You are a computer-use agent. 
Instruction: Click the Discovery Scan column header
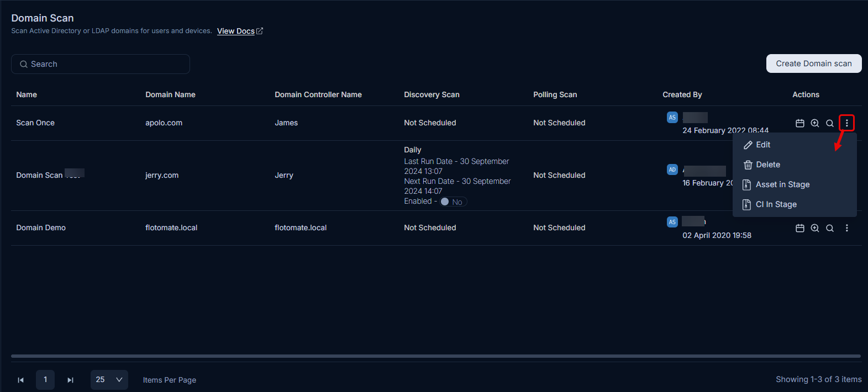coord(432,94)
